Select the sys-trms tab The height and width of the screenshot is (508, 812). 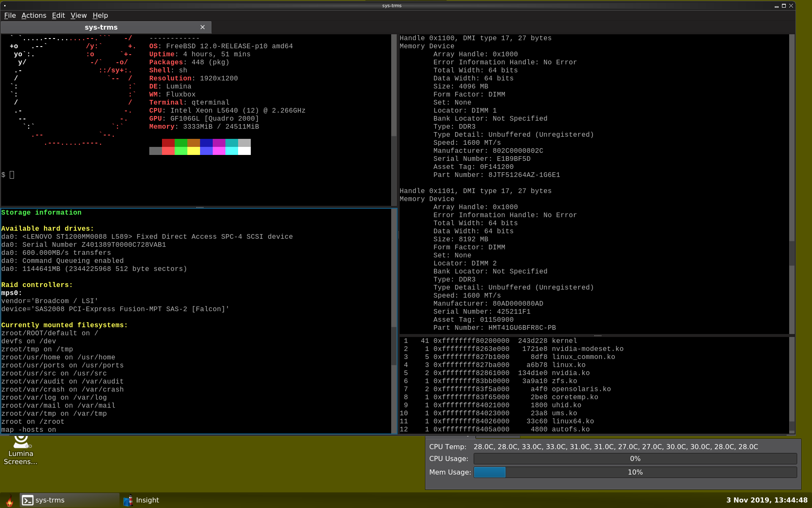point(101,27)
